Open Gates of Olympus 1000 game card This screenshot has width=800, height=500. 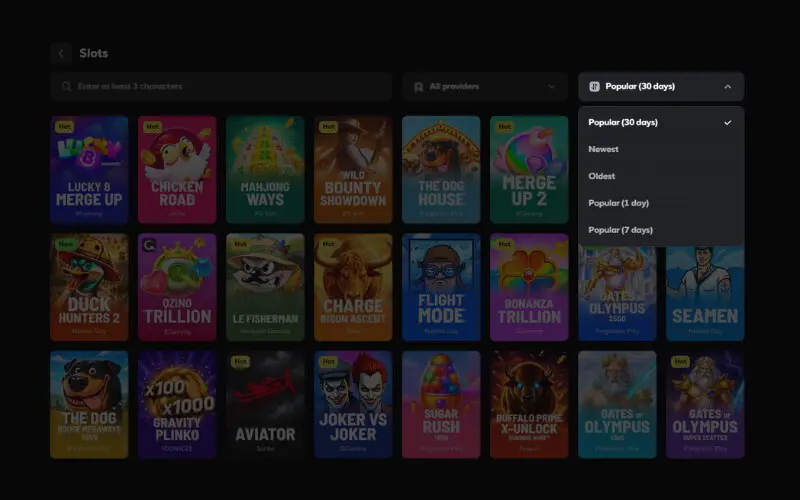point(617,405)
